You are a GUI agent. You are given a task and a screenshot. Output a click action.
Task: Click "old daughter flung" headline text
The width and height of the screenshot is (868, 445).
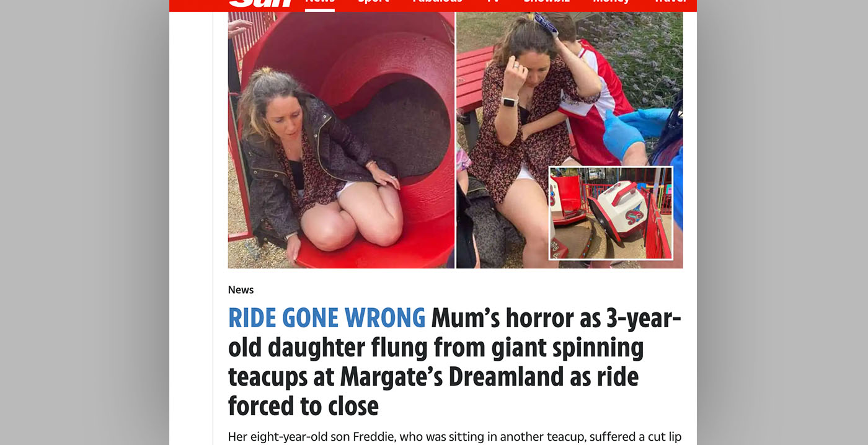pos(327,348)
